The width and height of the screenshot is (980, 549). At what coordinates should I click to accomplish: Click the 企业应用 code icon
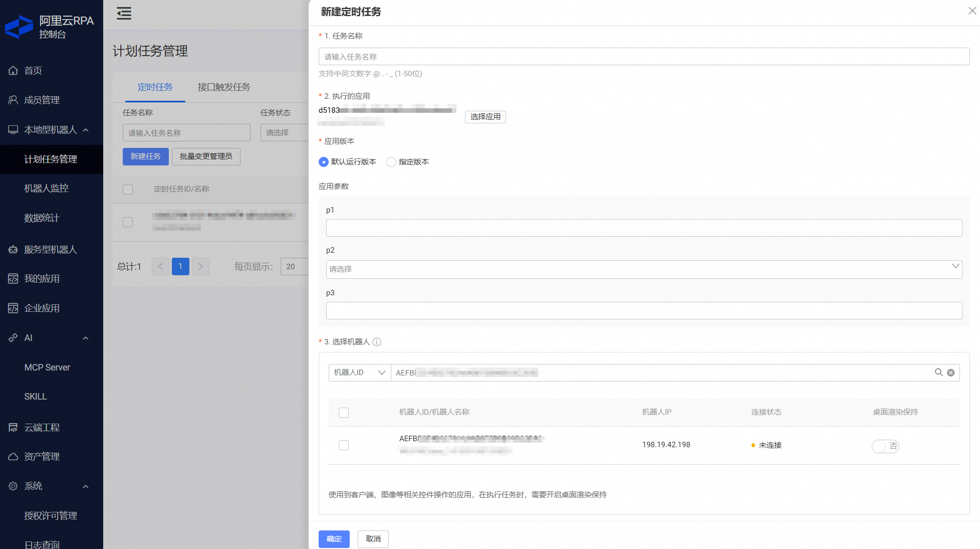[13, 308]
